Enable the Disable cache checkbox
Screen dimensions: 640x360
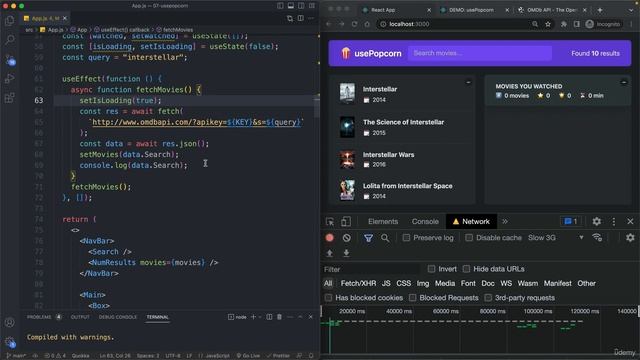(469, 238)
